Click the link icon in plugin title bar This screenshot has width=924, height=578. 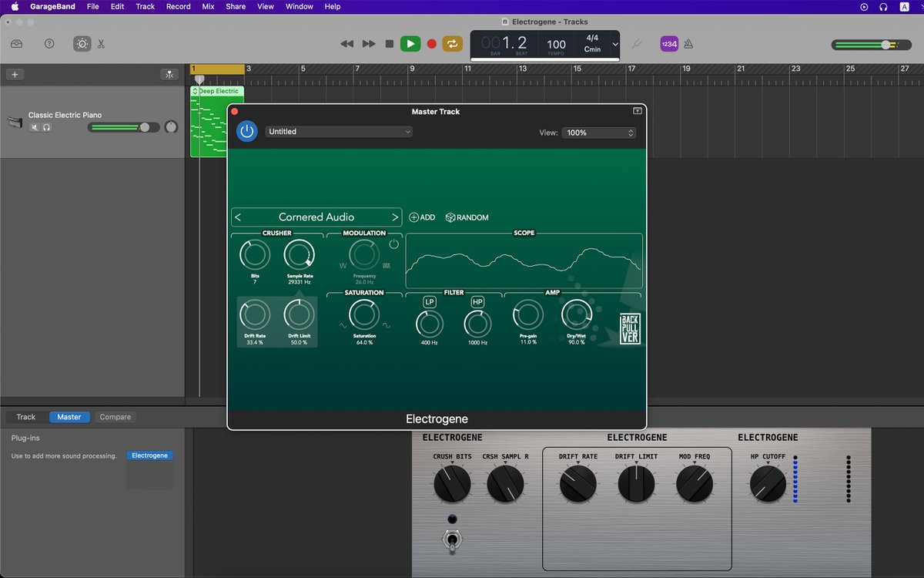point(638,111)
